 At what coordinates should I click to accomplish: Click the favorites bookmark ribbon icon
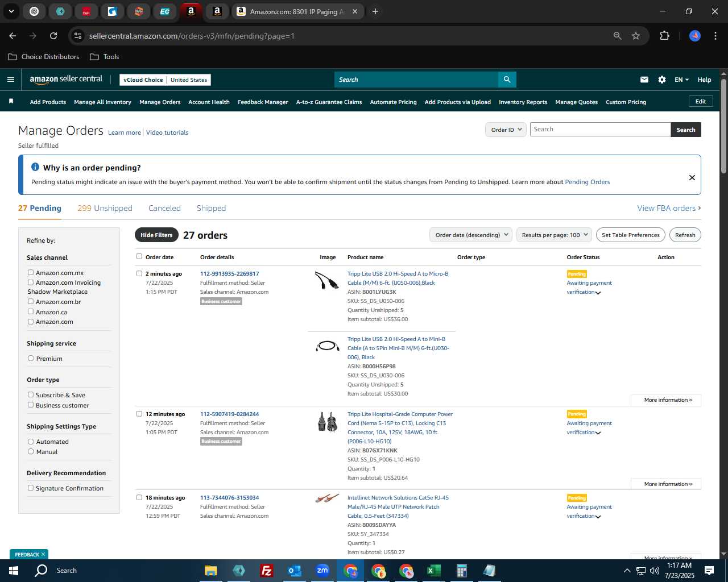point(11,102)
